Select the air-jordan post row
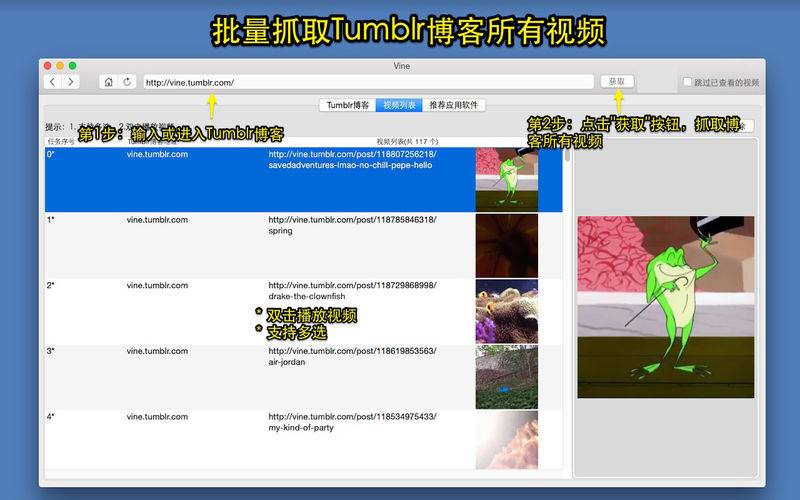The width and height of the screenshot is (800, 500). pyautogui.click(x=304, y=377)
